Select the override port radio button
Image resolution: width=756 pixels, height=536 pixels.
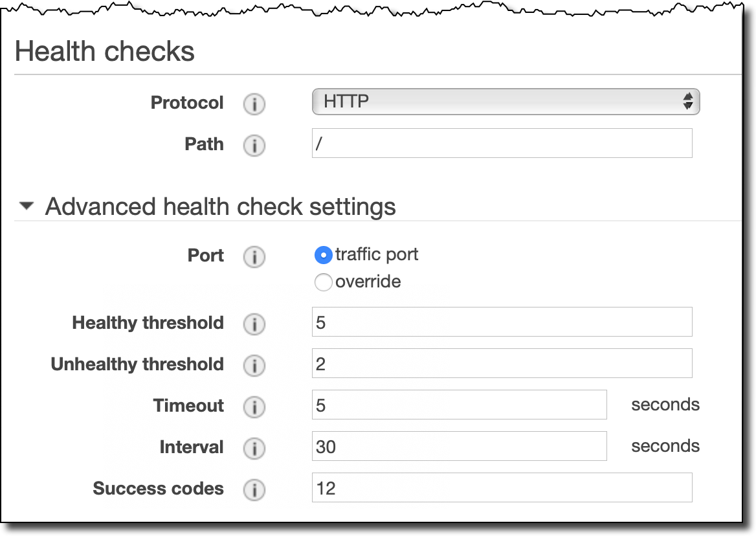(323, 282)
